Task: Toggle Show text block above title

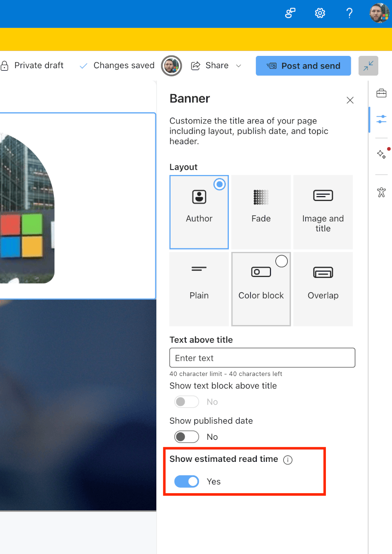Action: 187,402
